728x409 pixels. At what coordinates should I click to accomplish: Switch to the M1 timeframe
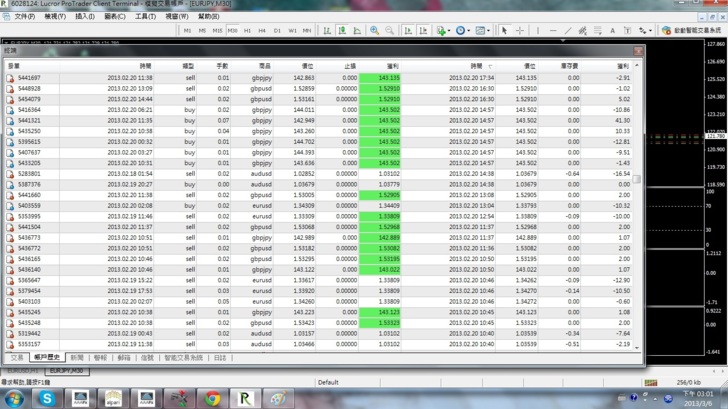[187, 31]
